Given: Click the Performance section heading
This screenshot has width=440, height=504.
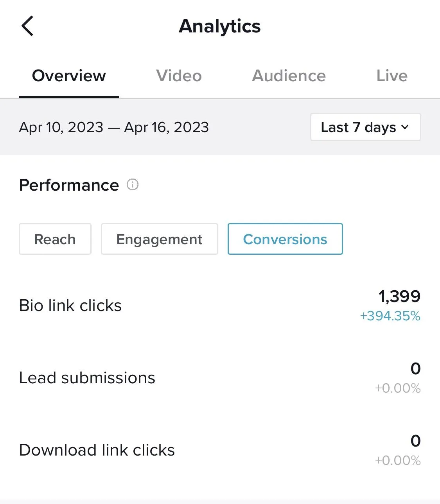Looking at the screenshot, I should click(69, 185).
